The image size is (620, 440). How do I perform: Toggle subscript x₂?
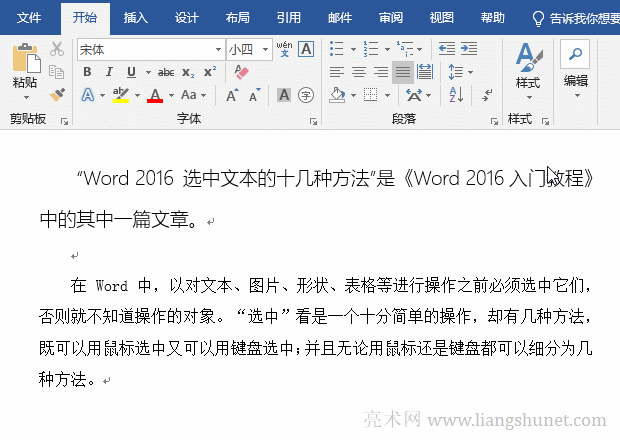[188, 72]
